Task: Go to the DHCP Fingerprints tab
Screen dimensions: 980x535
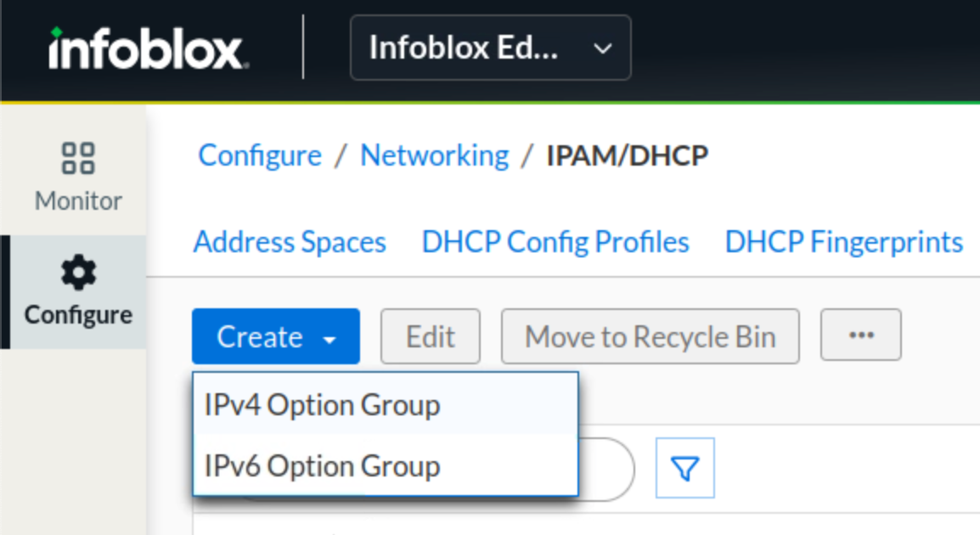Action: [843, 242]
